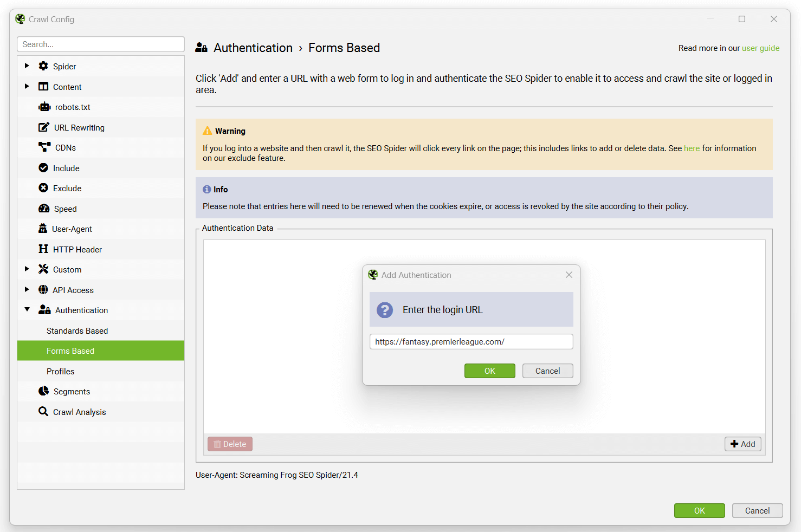
Task: Click the login URL input field
Action: (x=470, y=341)
